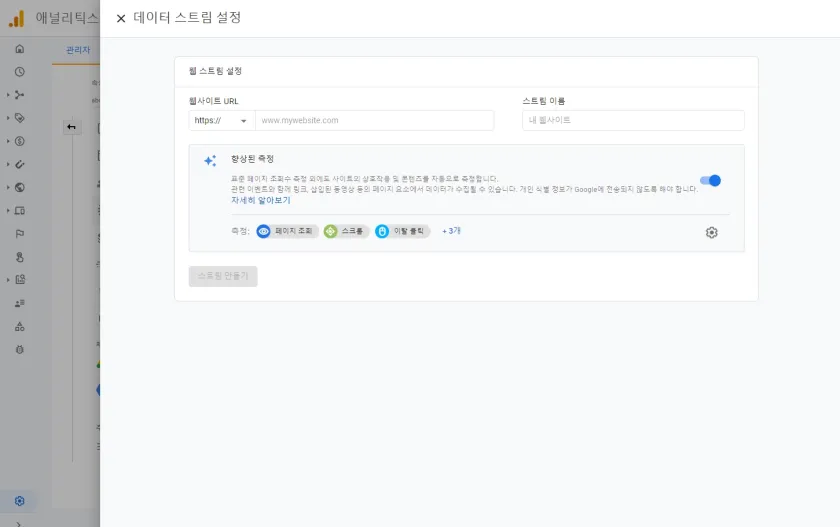
Task: Expand the tag section arrow
Action: [8, 118]
